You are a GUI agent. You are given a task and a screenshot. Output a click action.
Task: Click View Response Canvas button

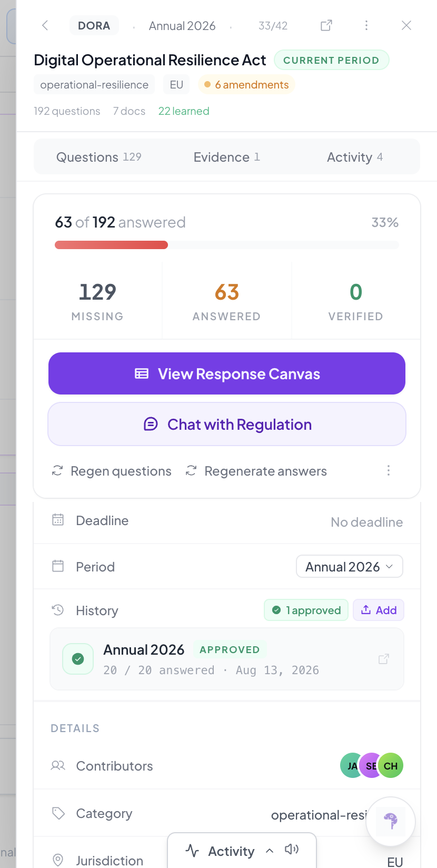(x=227, y=373)
